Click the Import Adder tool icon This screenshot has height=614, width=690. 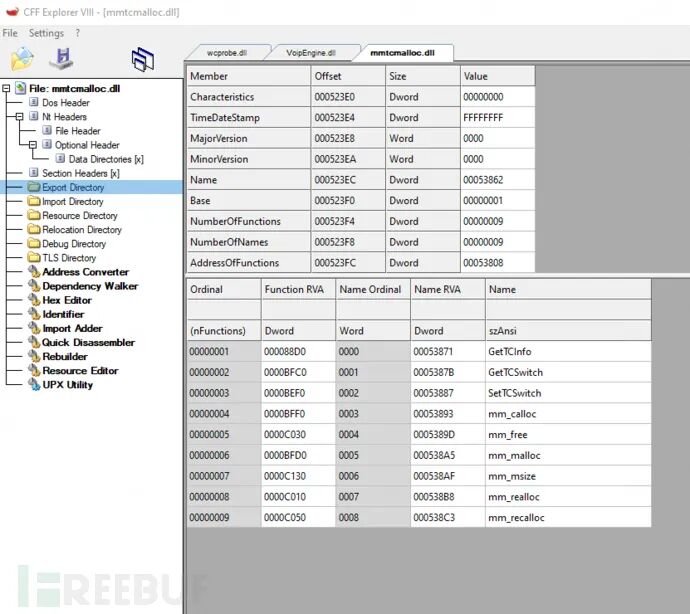point(34,328)
